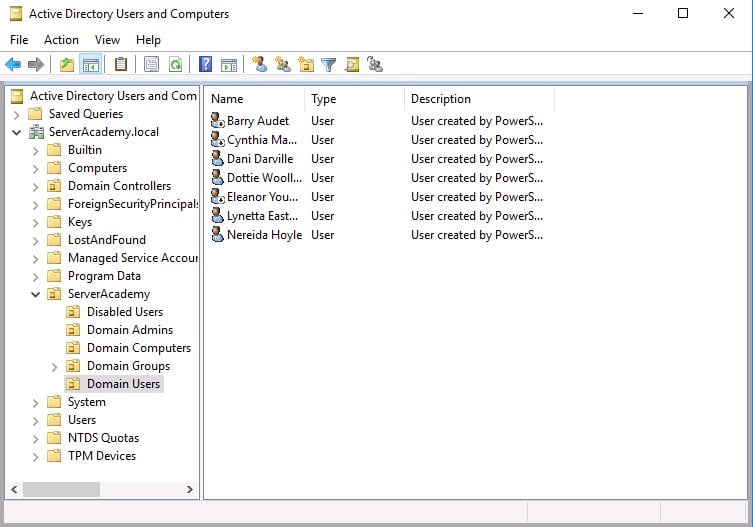Select the Users container in tree
The width and height of the screenshot is (753, 527).
(82, 420)
